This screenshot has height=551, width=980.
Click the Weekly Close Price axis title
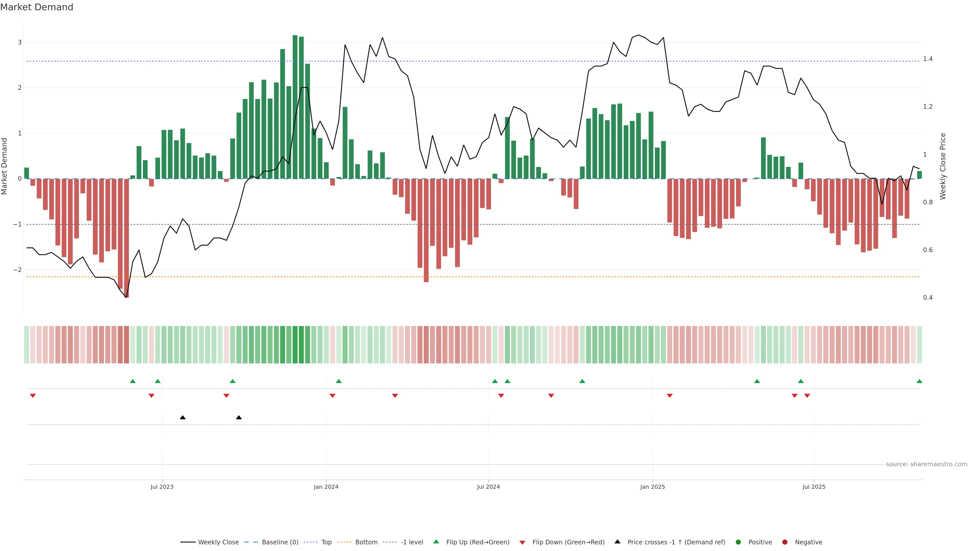[x=942, y=166]
